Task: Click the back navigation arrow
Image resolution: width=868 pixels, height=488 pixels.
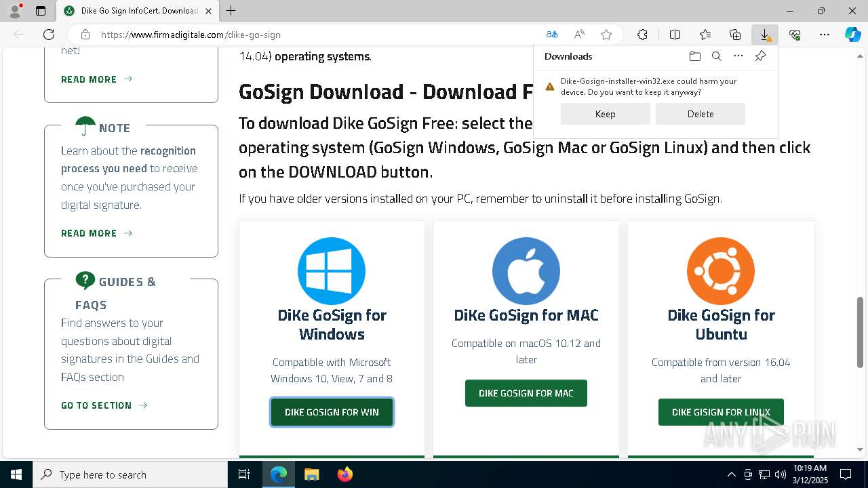Action: [x=19, y=35]
